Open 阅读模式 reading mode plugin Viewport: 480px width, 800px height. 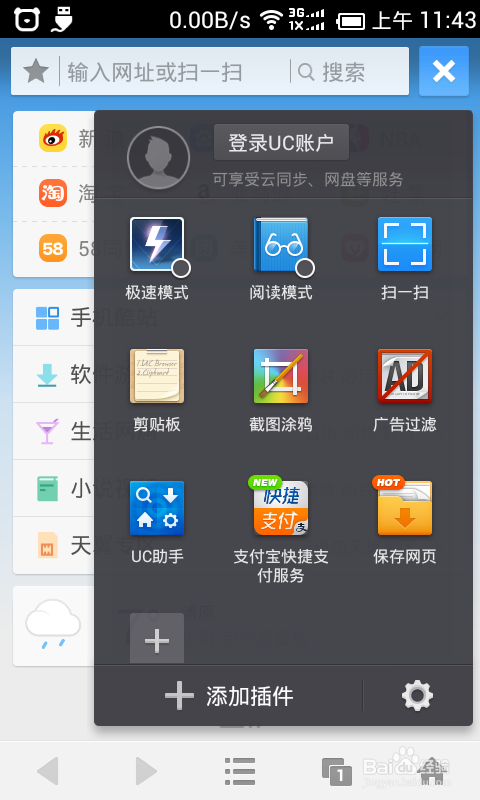tap(281, 244)
